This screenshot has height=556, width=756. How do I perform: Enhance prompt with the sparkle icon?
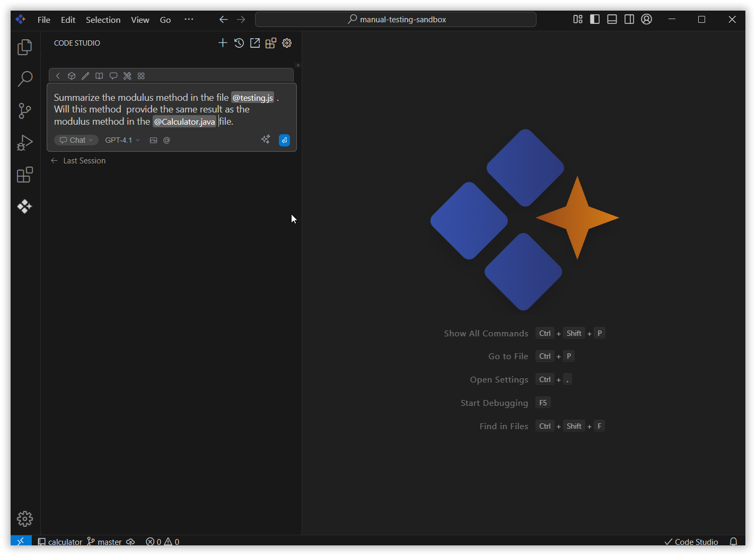point(266,140)
